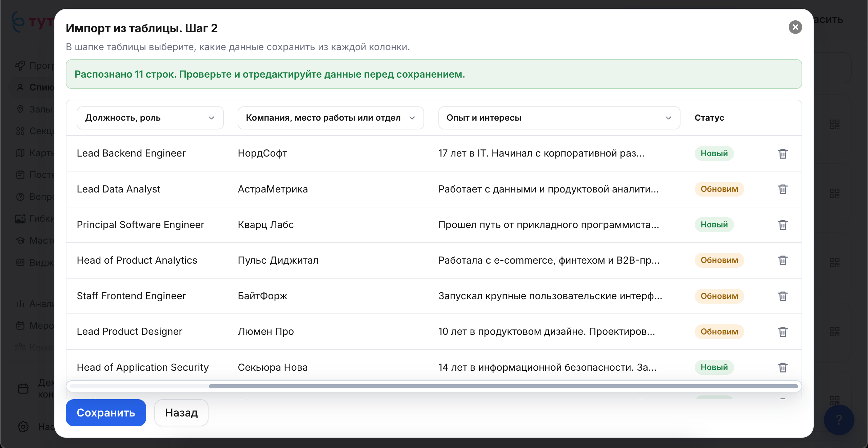Click the 'Новый' badge for НордСофт
The height and width of the screenshot is (448, 868).
[x=714, y=154]
